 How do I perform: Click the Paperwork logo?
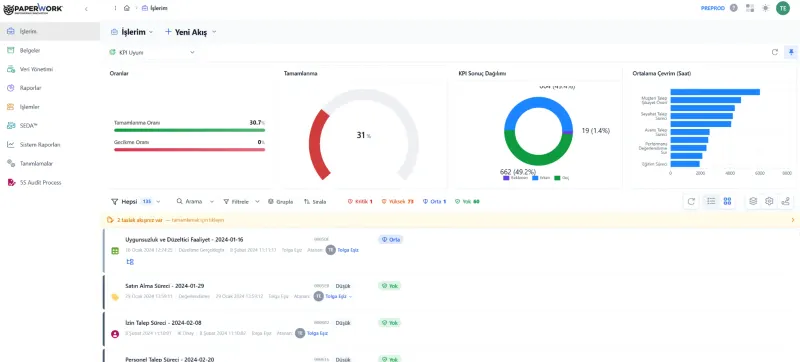pyautogui.click(x=33, y=9)
